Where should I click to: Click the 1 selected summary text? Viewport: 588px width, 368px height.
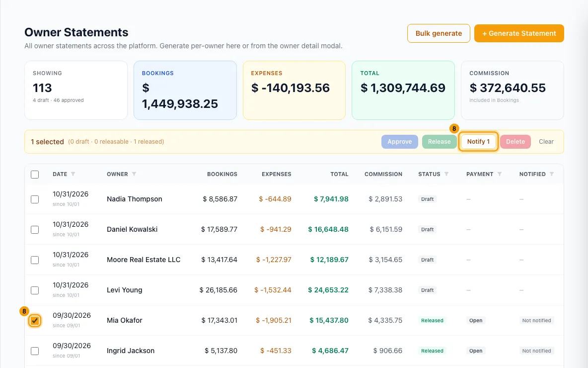[47, 142]
